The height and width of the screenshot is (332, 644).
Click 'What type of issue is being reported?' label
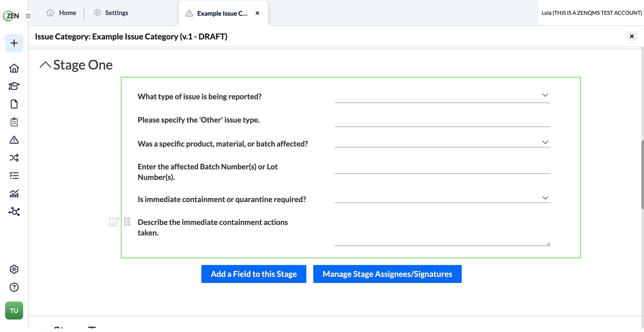tap(200, 96)
